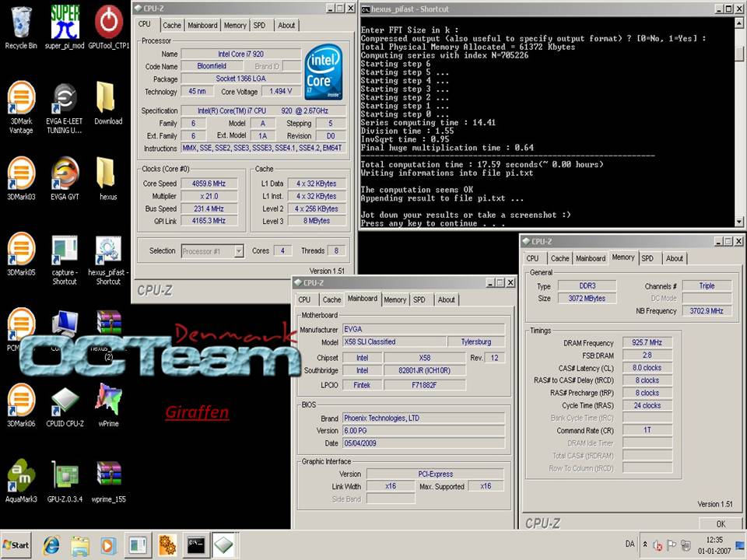Click the Start button

[x=16, y=545]
